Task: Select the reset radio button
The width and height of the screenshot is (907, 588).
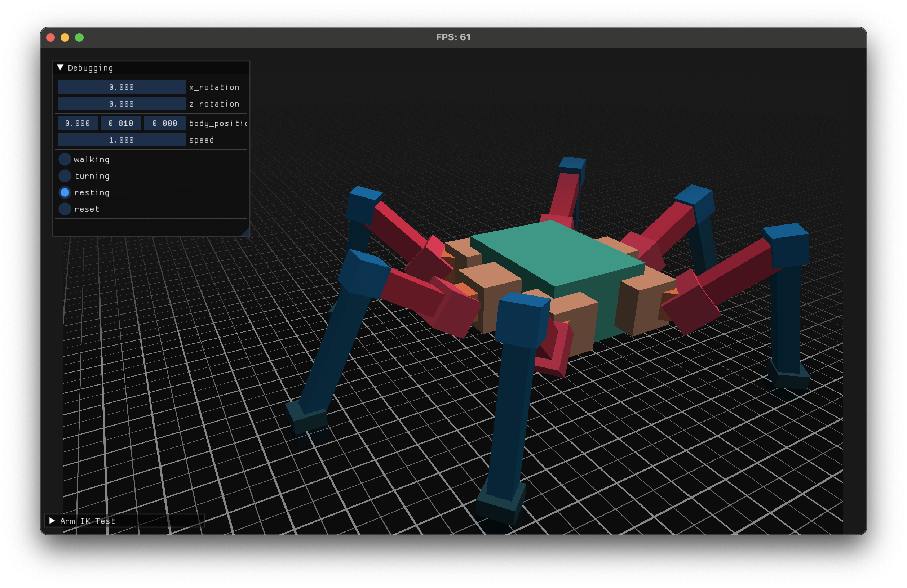Action: (x=65, y=209)
